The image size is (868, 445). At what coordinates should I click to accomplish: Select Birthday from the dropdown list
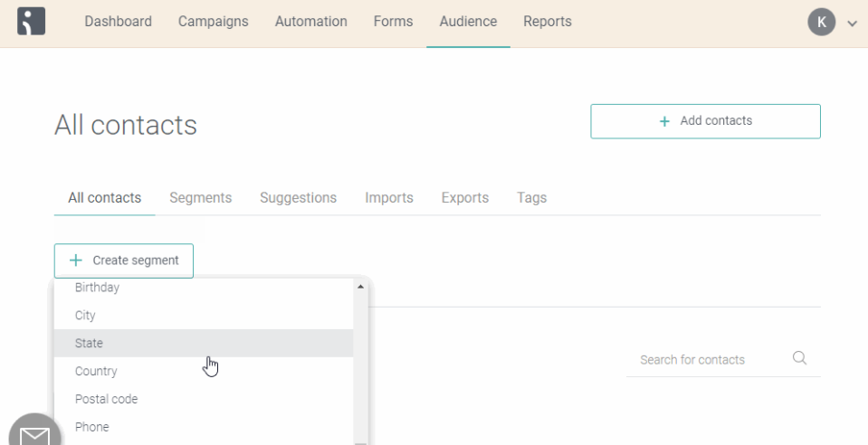pos(97,288)
